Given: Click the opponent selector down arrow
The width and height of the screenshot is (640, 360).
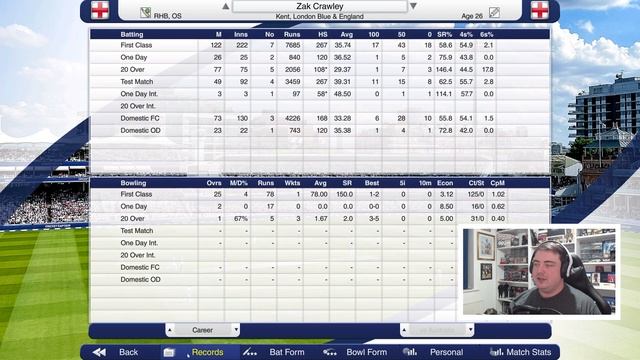Looking at the screenshot, I should click(470, 330).
